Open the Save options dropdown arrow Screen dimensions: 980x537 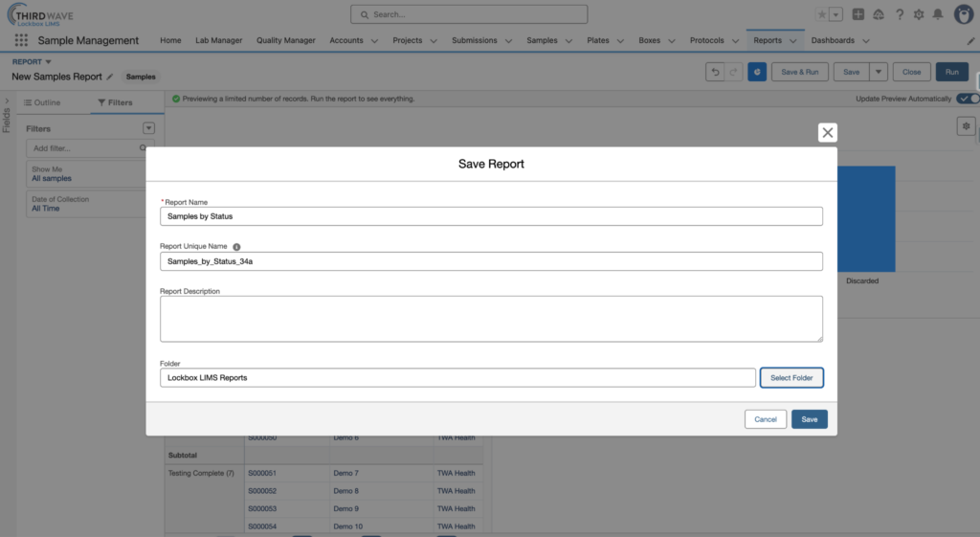point(879,72)
